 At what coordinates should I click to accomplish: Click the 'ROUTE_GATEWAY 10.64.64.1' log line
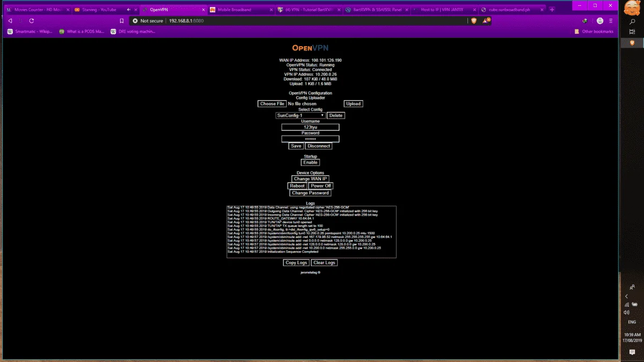(270, 218)
